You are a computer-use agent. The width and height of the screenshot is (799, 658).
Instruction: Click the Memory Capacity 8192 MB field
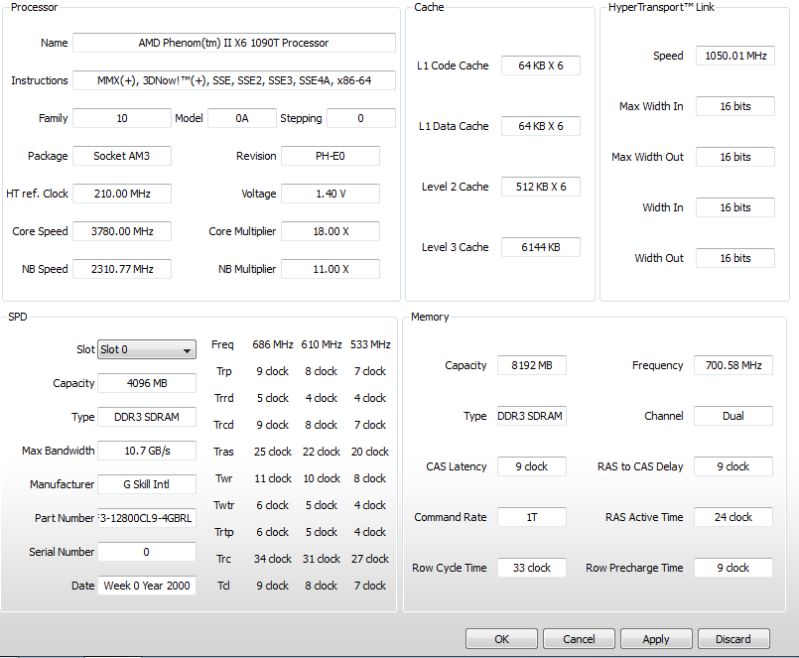(x=531, y=365)
